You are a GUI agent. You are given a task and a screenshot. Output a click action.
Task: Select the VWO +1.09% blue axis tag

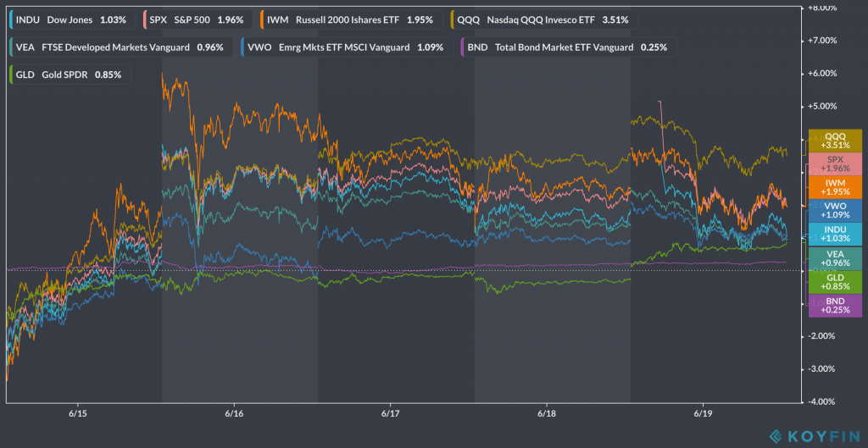[x=835, y=211]
